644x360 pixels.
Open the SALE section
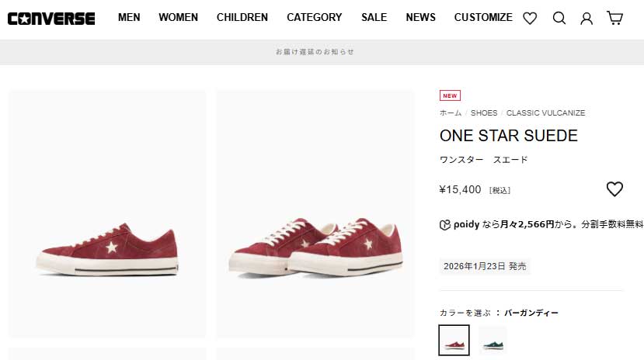[x=374, y=17]
